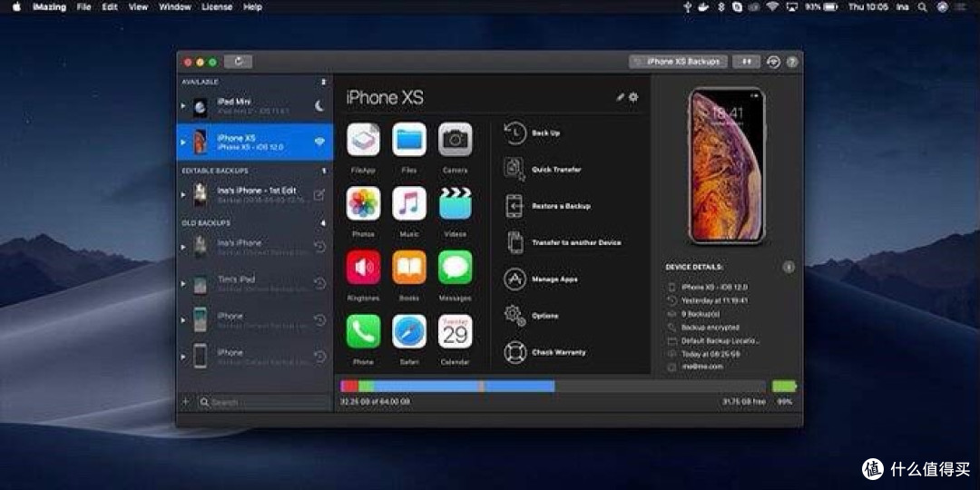This screenshot has height=490, width=980.
Task: Expand Ina's iPhone old backup row
Action: [x=183, y=247]
